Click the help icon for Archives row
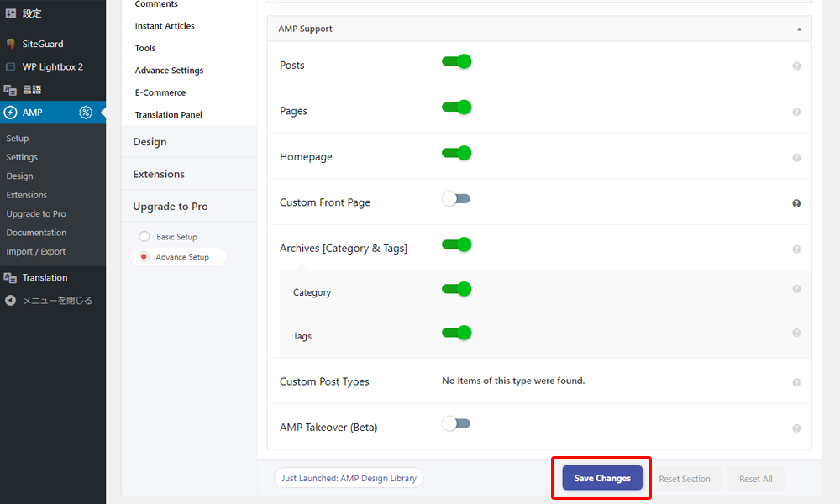Screen dimensions: 840x504 [796, 249]
